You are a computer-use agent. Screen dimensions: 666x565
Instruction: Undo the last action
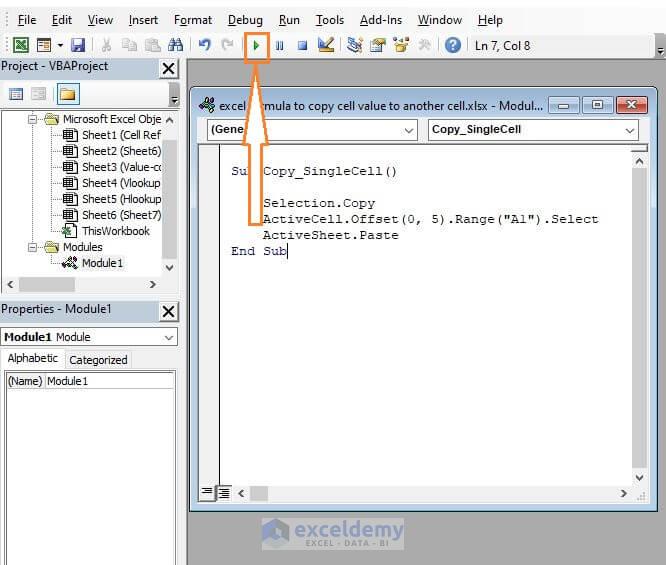(205, 45)
